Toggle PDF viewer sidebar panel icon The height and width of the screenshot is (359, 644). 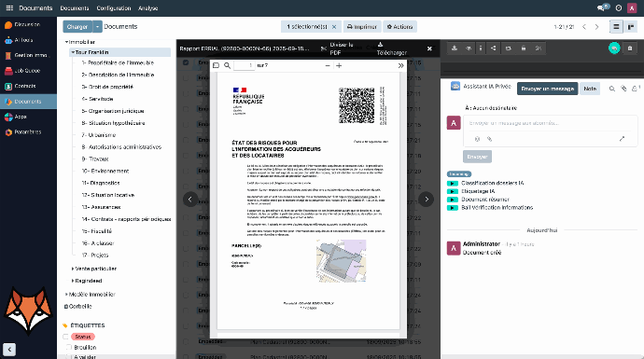(x=216, y=65)
